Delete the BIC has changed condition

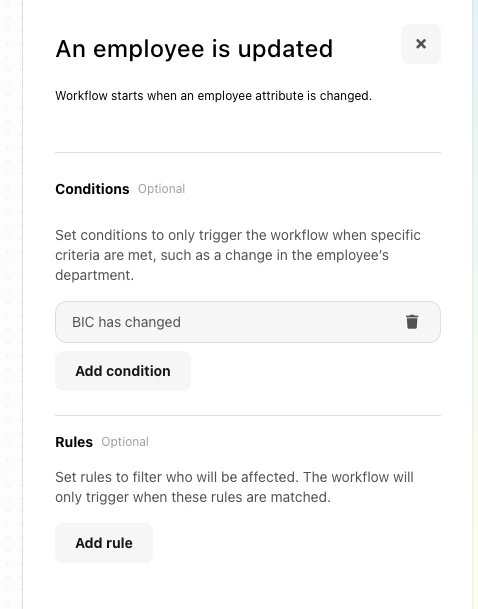point(412,322)
